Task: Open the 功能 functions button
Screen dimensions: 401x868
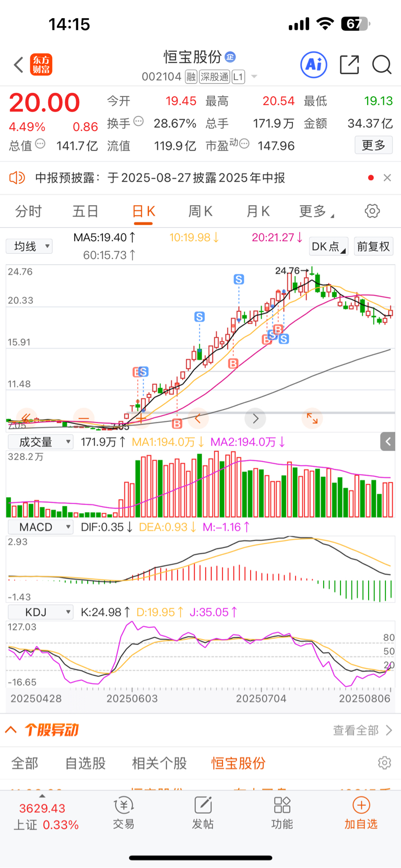Action: pyautogui.click(x=282, y=814)
